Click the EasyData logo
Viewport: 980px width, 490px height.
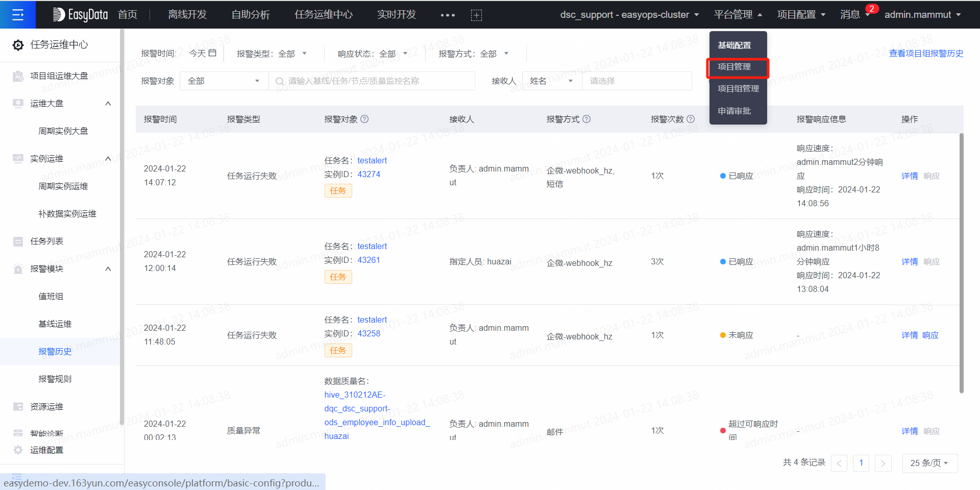point(80,15)
